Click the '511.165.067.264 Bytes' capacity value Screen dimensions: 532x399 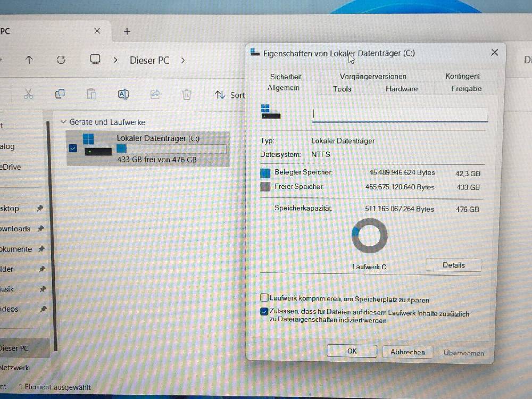(400, 209)
